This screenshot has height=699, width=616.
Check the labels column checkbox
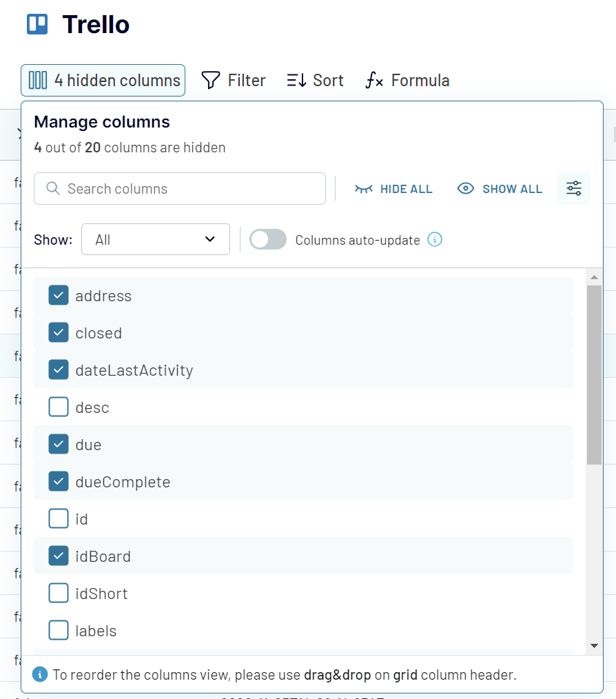coord(59,630)
